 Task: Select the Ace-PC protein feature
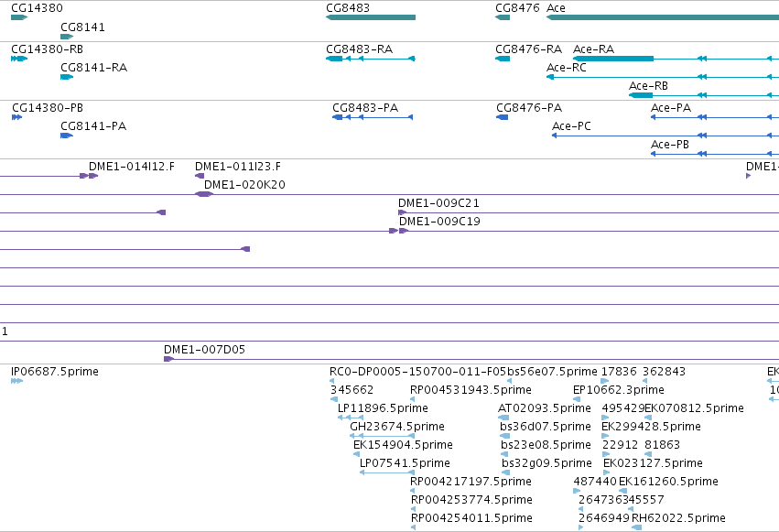(665, 136)
